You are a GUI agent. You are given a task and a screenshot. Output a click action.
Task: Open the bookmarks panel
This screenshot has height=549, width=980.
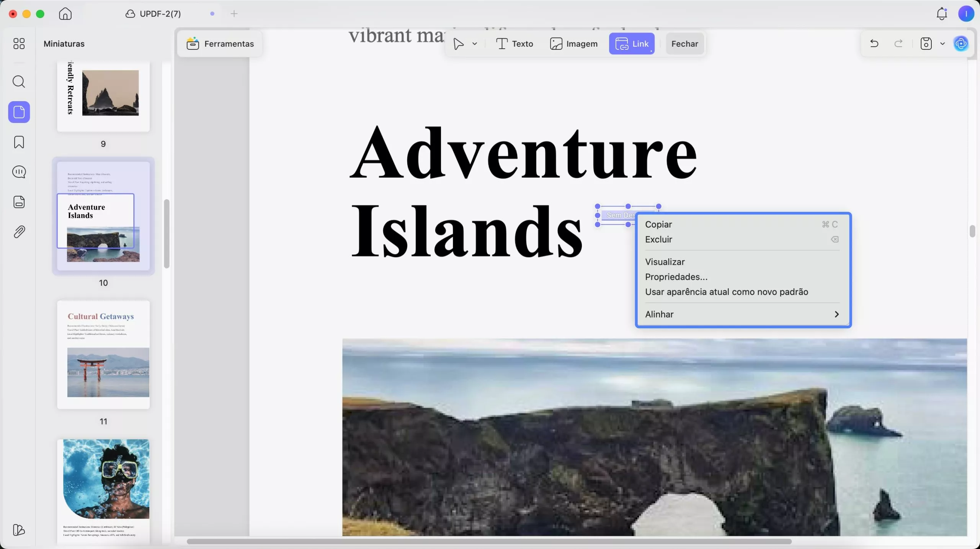coord(19,142)
